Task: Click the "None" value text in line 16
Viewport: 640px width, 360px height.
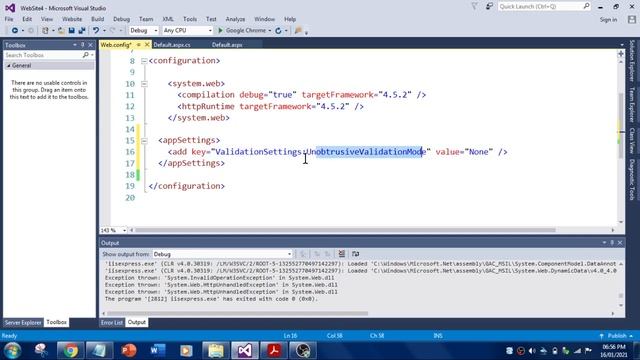Action: (x=478, y=152)
